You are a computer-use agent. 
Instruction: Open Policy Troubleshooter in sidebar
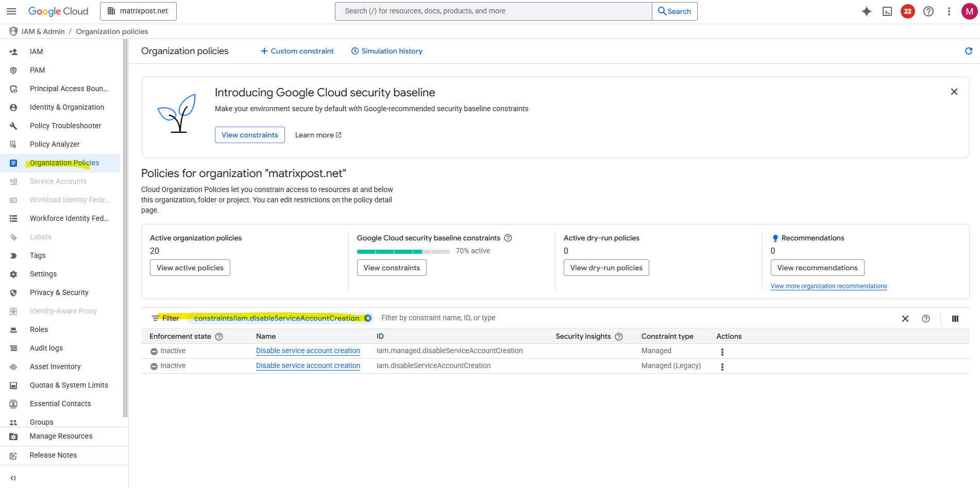65,126
